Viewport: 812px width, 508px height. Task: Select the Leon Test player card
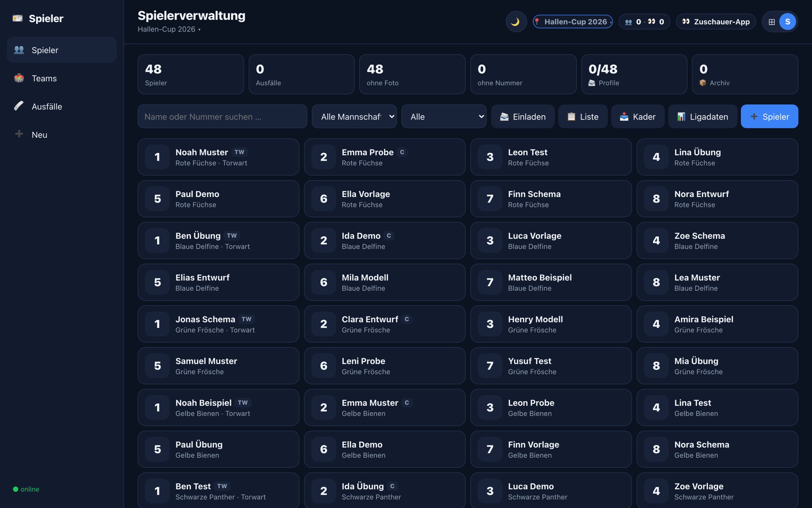coord(551,157)
